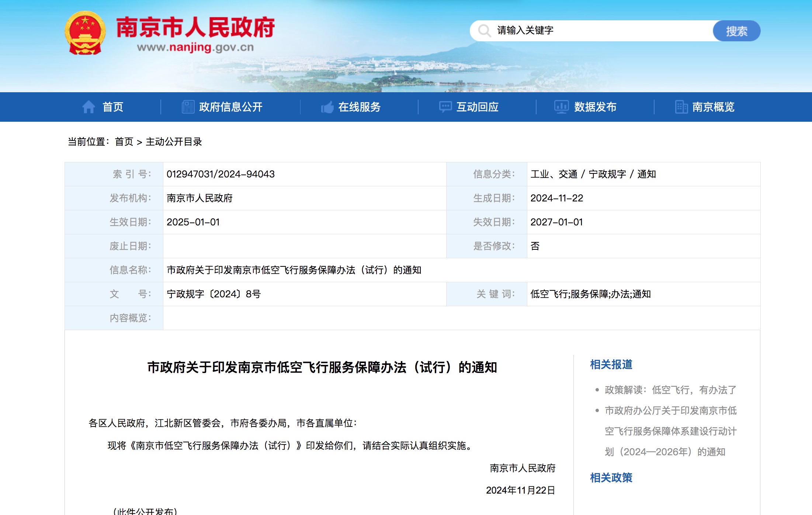The width and height of the screenshot is (812, 515).
Task: Click the chart icon beside 数据发布
Action: (x=561, y=107)
